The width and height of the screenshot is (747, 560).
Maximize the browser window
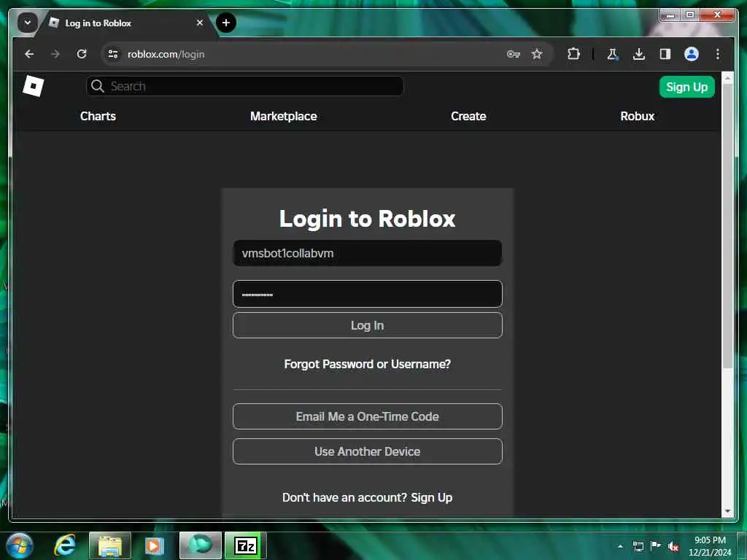(690, 15)
